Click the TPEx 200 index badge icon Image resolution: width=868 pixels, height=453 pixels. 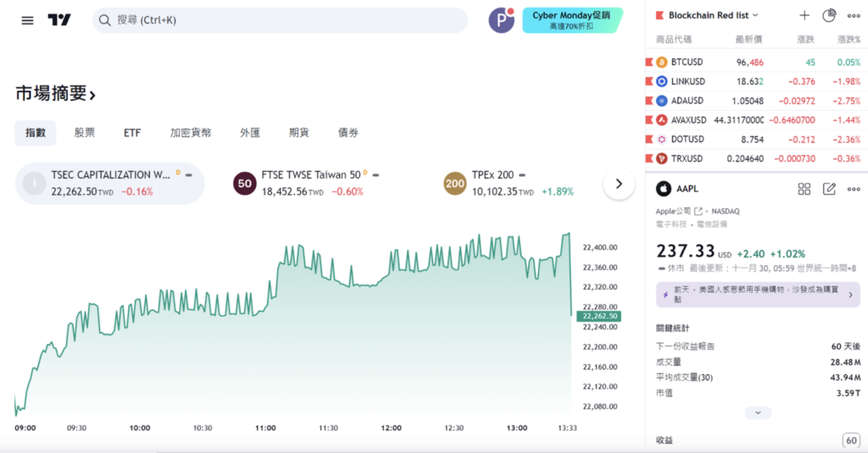click(455, 184)
